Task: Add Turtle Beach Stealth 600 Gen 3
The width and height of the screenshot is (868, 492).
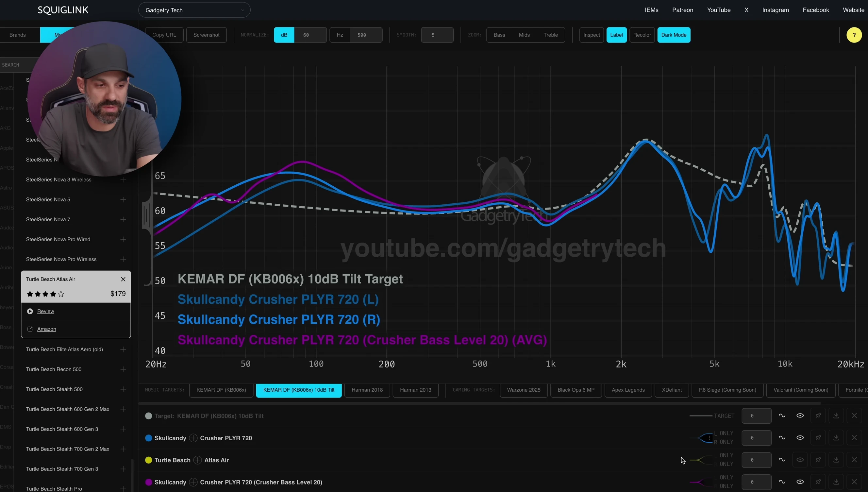Action: pos(123,429)
